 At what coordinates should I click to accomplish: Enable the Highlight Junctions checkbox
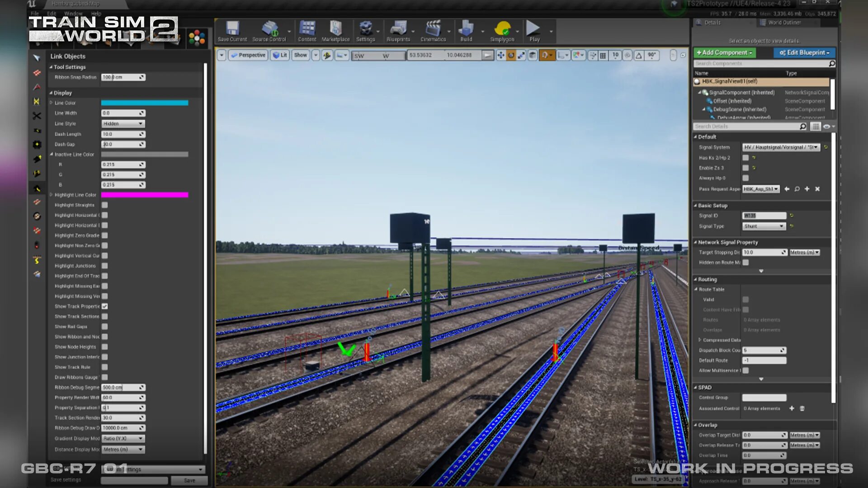point(105,266)
